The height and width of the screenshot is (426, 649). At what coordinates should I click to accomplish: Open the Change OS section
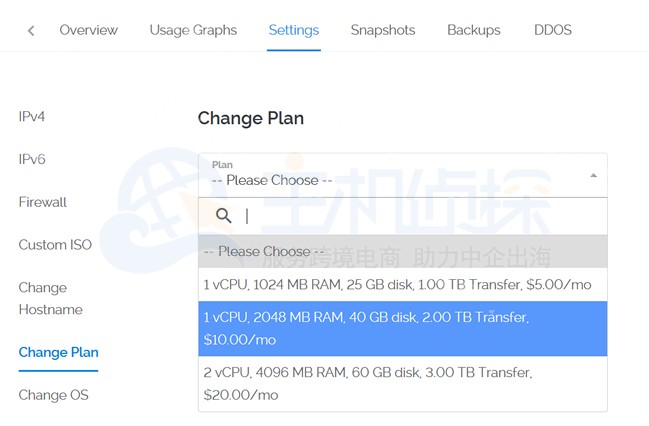(x=54, y=395)
